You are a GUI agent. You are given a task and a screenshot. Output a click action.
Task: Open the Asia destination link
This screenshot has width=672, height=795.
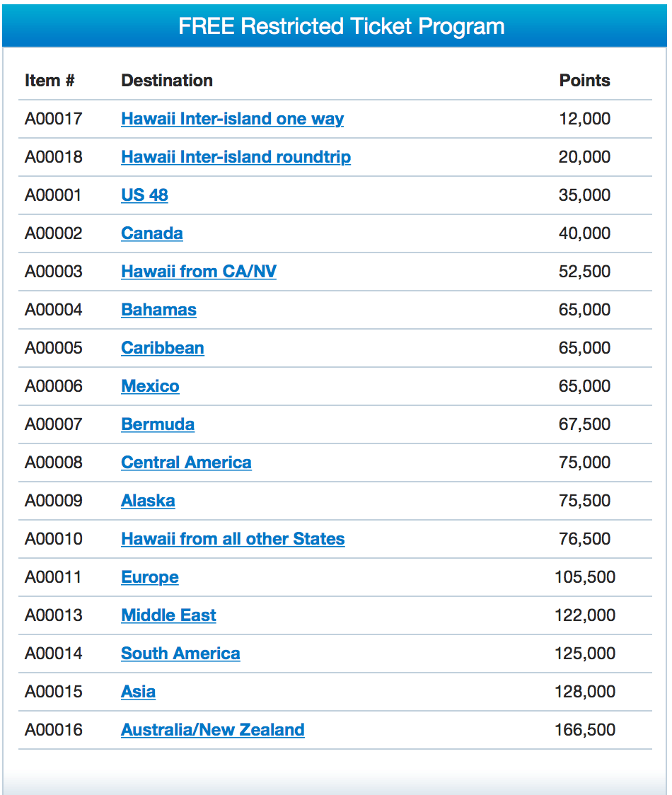[x=139, y=692]
